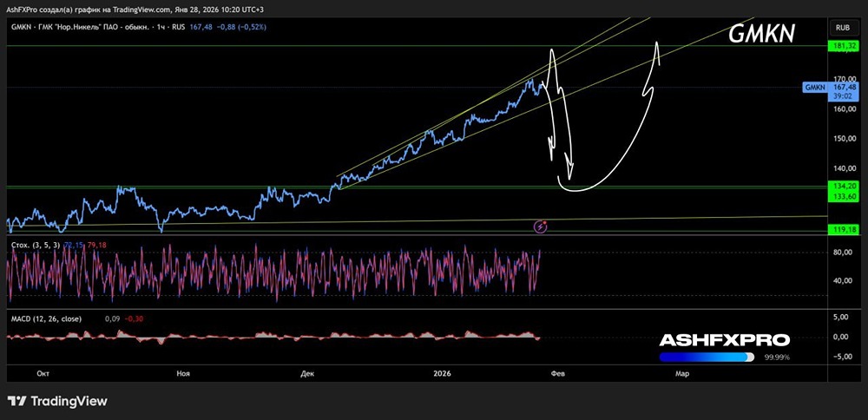Viewport: 868px width, 420px height.
Task: Click the Мар label on time axis
Action: (682, 374)
